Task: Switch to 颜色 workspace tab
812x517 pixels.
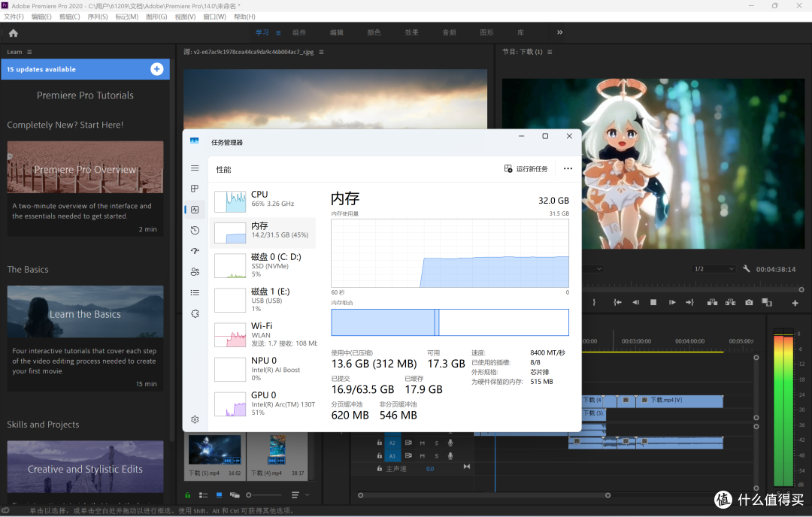Action: click(374, 32)
